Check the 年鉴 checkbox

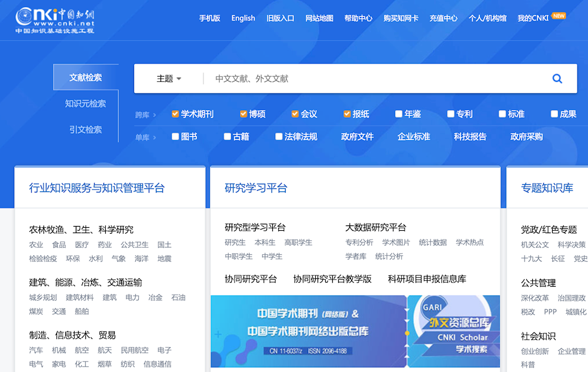pyautogui.click(x=399, y=114)
